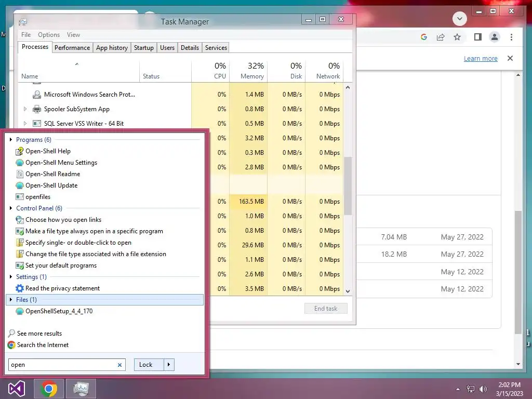Switch to the Services tab
This screenshot has height=399, width=532.
click(216, 48)
